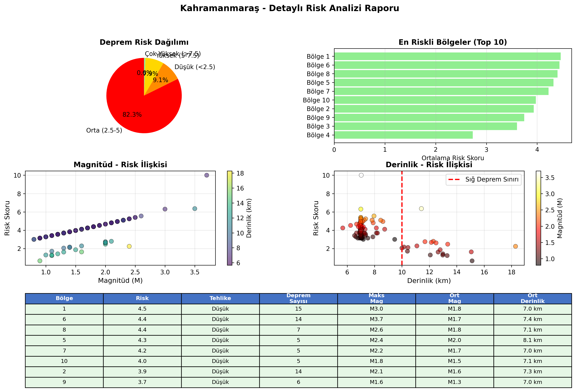The height and width of the screenshot is (392, 576).
Task: Click the M2.4 cell in the table
Action: click(x=376, y=340)
